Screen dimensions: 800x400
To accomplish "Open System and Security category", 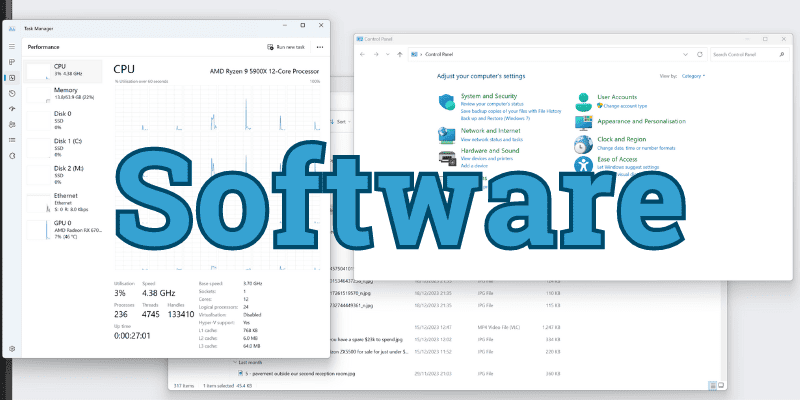I will click(489, 96).
